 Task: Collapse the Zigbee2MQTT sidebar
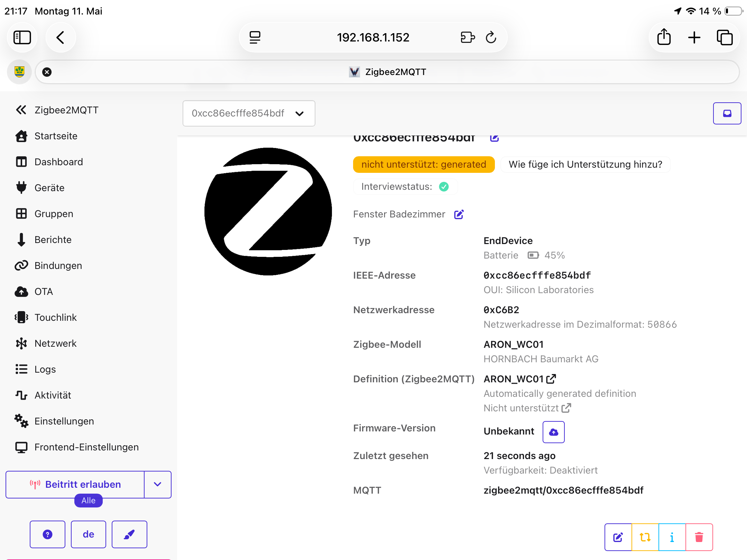[21, 110]
